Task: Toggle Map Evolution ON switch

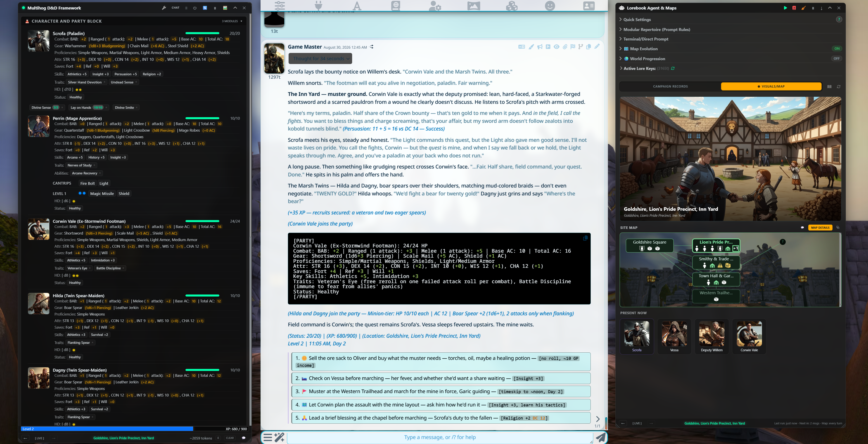Action: [x=837, y=48]
